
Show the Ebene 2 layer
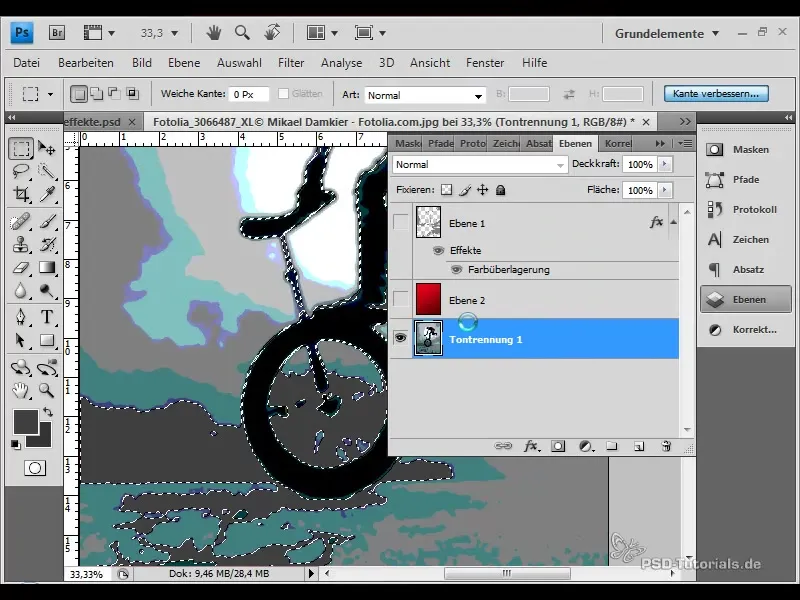401,299
